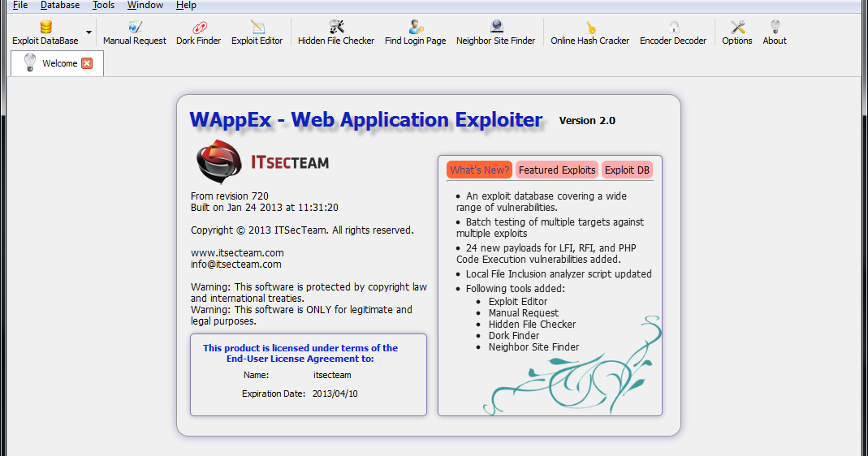Switch to the What's New? tab
This screenshot has height=456, width=868.
tap(479, 170)
